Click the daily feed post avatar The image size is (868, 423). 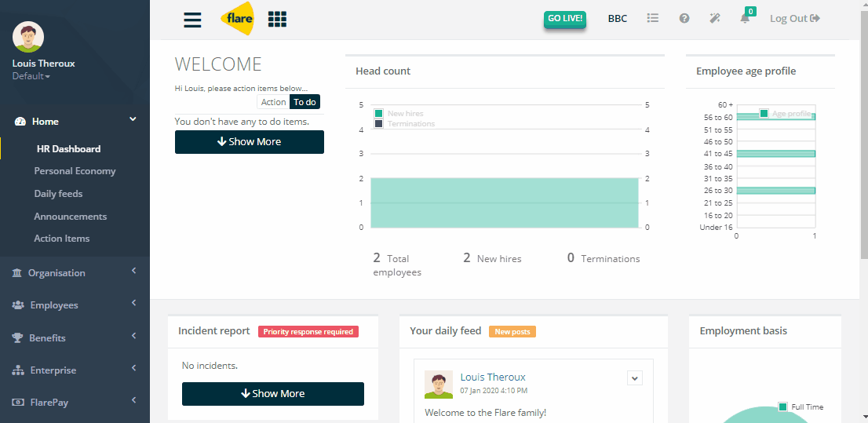(x=439, y=385)
